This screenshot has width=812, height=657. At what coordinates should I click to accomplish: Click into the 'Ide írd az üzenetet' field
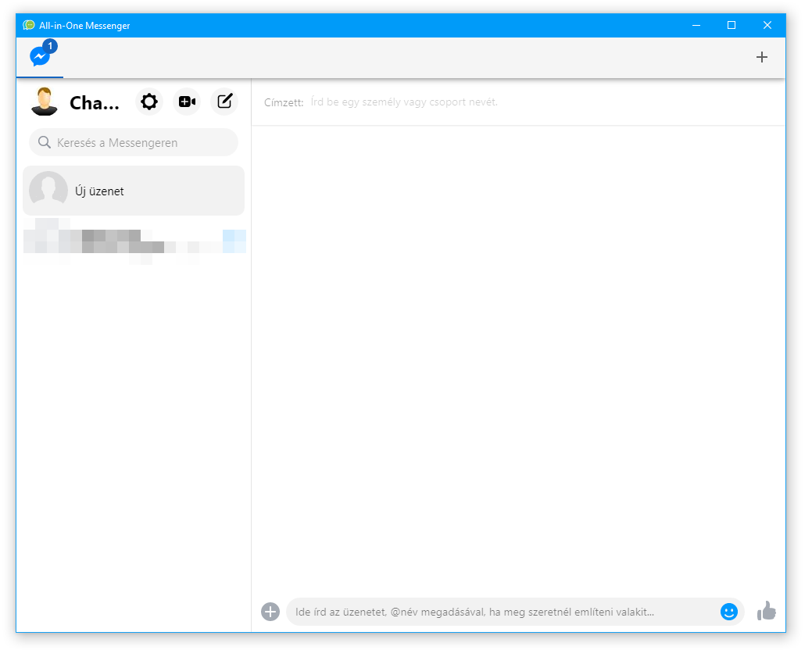tap(500, 612)
